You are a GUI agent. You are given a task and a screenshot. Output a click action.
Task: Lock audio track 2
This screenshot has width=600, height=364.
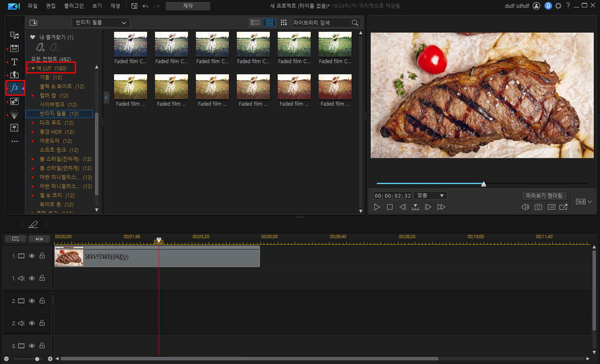(42, 323)
